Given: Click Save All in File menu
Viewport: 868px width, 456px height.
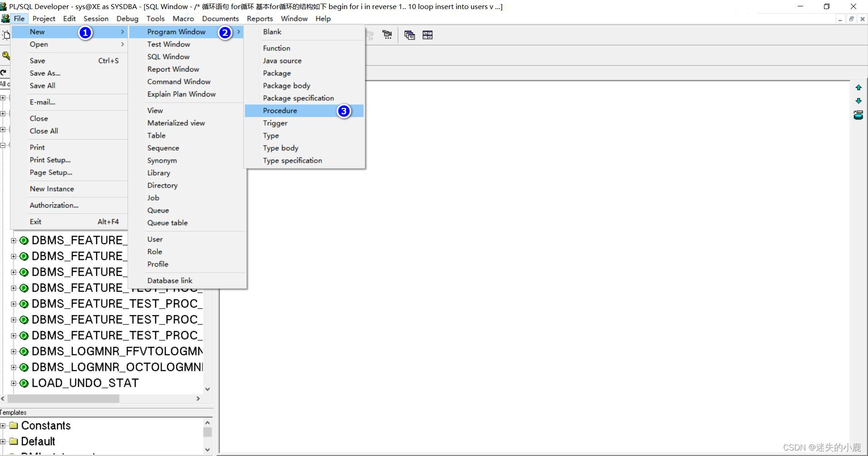Looking at the screenshot, I should [x=69, y=86].
